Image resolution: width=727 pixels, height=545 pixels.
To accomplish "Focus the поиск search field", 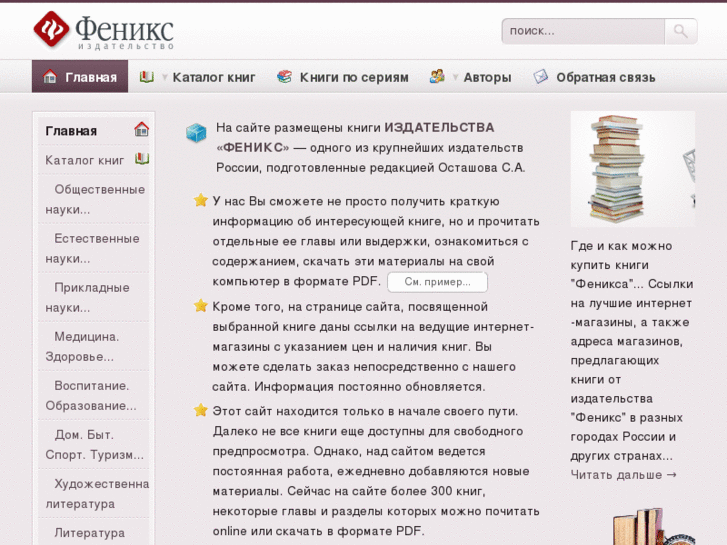I will [x=583, y=31].
